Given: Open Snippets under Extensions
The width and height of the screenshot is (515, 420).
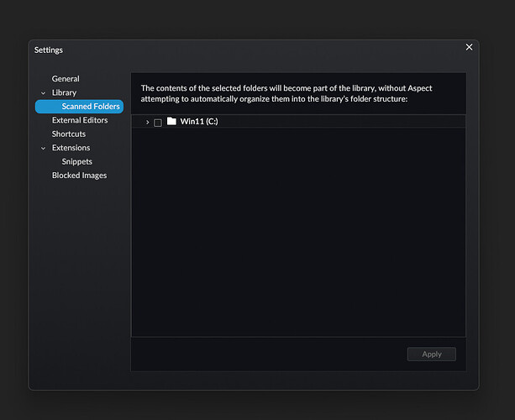Looking at the screenshot, I should click(x=77, y=161).
